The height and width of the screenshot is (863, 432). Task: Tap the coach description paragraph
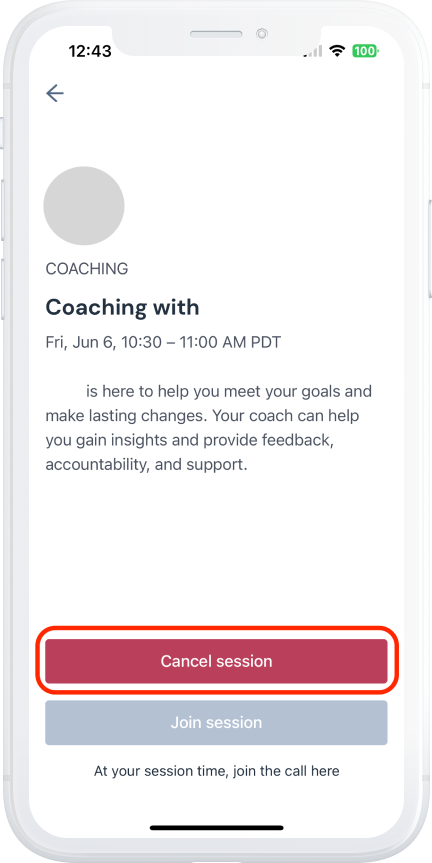(x=209, y=428)
